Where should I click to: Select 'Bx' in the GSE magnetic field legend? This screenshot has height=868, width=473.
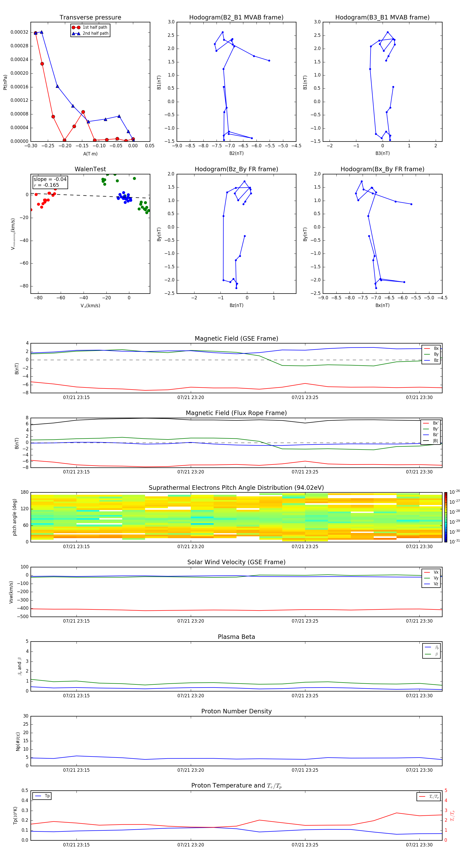(431, 349)
